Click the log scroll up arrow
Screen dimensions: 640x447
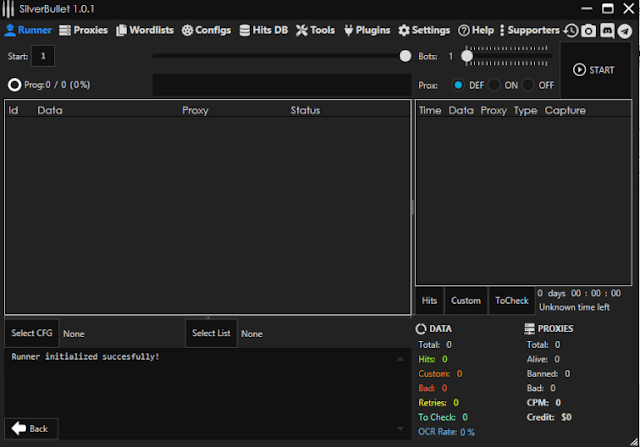(x=400, y=359)
